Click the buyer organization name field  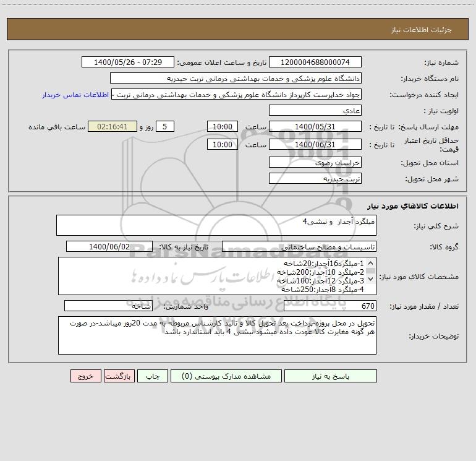click(x=236, y=78)
